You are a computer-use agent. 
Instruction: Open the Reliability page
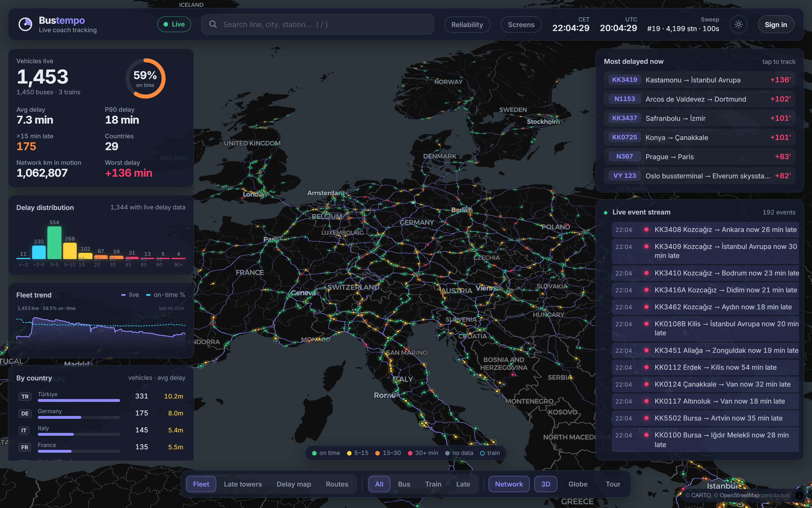(x=467, y=25)
